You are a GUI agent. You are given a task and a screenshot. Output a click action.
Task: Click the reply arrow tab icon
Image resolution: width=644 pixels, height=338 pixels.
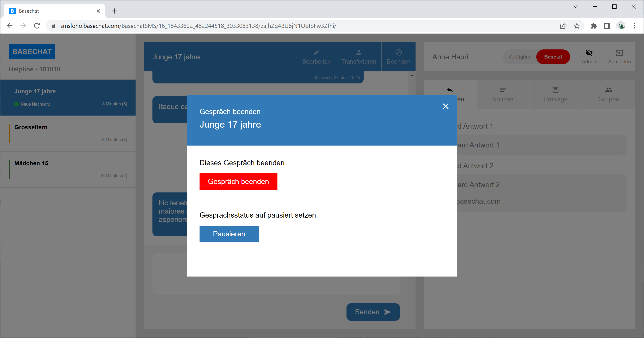click(x=450, y=90)
